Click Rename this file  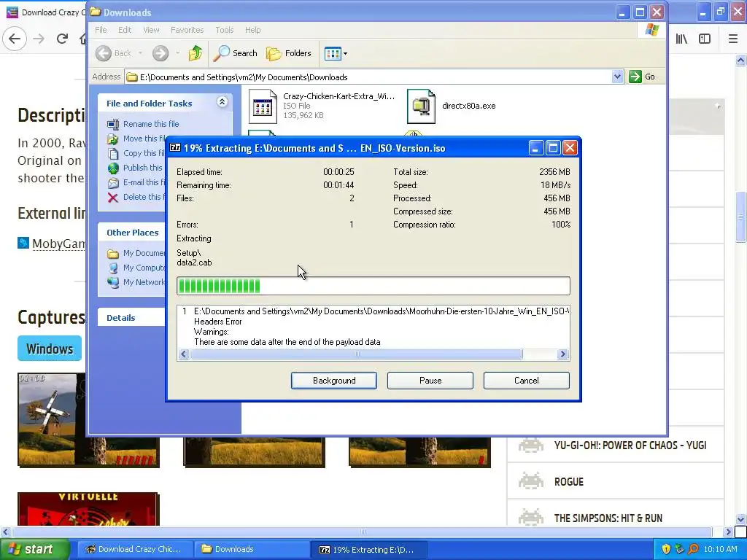(x=151, y=124)
